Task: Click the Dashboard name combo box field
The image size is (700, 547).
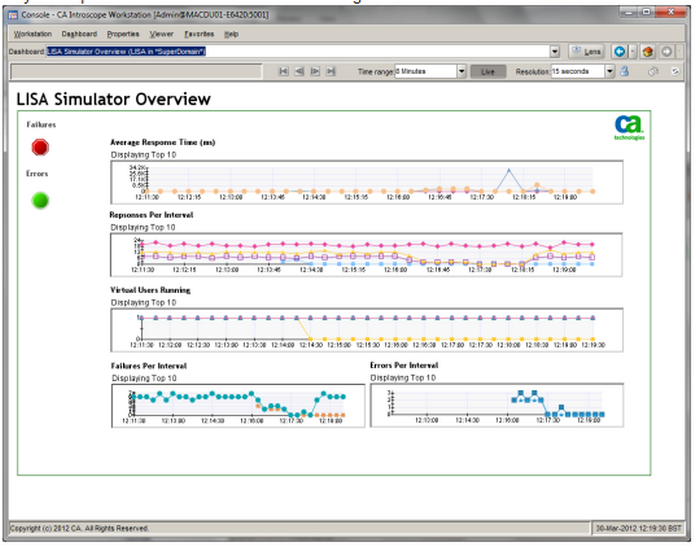Action: [298, 52]
